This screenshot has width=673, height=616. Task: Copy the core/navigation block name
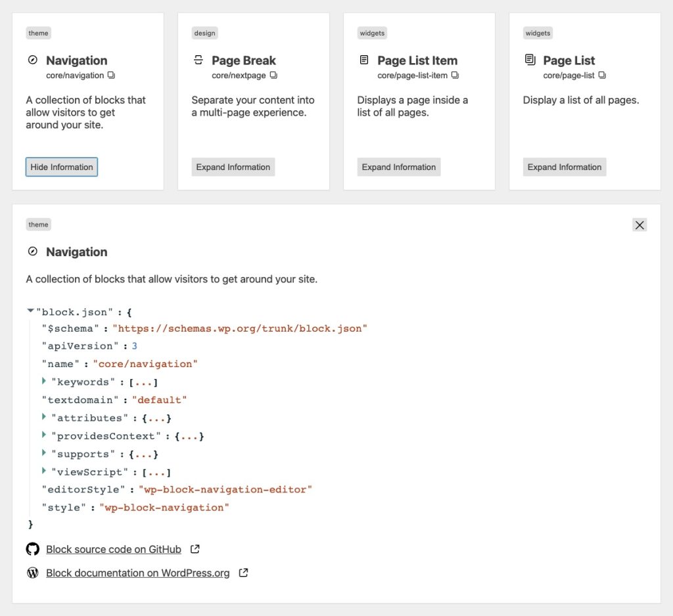coord(111,75)
